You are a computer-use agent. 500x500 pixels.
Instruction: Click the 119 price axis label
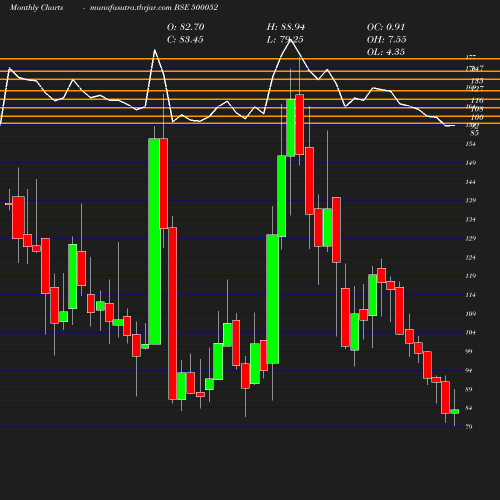(x=470, y=276)
